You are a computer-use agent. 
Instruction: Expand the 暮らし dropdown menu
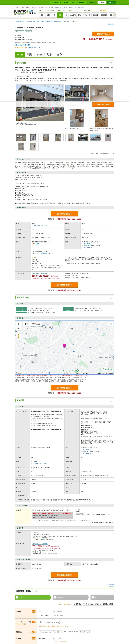pos(112,15)
